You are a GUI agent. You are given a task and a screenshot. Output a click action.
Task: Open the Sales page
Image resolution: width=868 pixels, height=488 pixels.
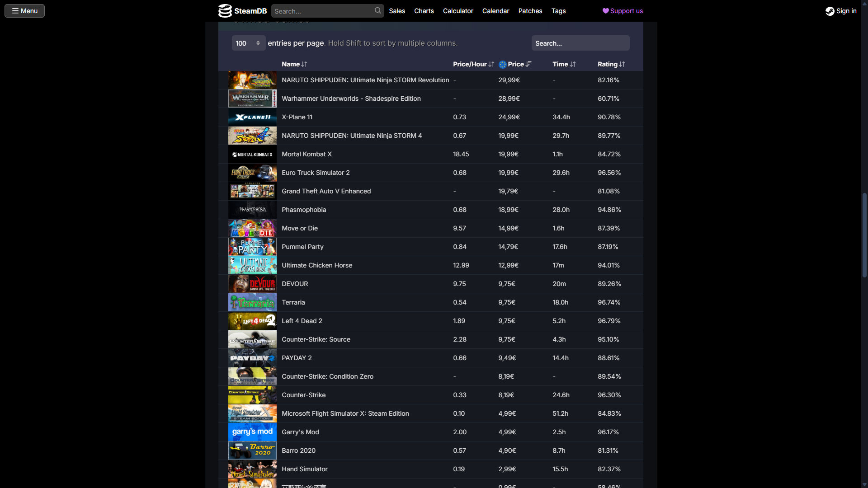click(x=397, y=11)
